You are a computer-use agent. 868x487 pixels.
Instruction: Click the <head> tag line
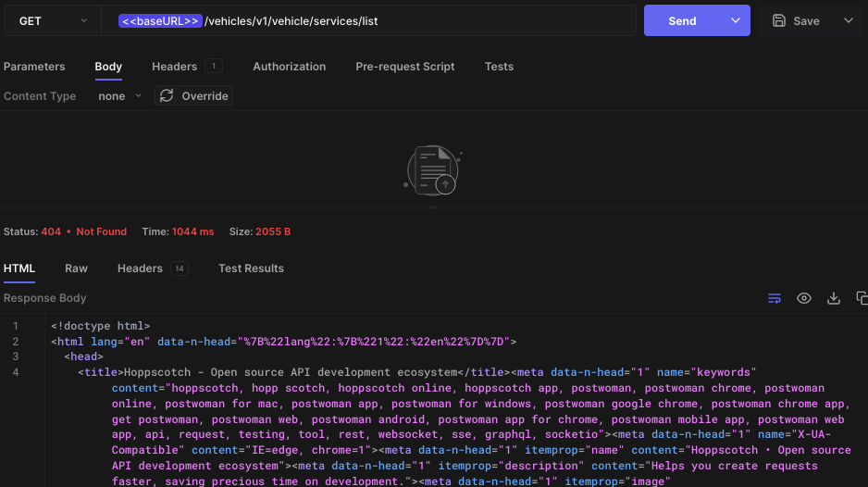click(x=83, y=356)
